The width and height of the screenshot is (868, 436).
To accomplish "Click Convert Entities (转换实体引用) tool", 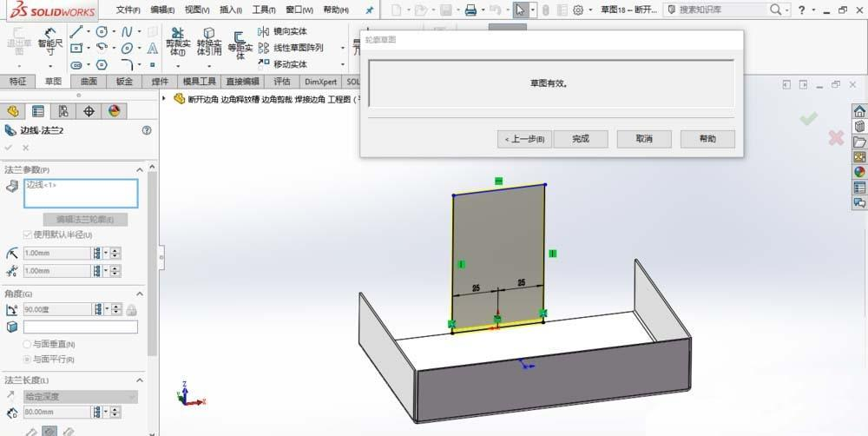I will pos(208,42).
